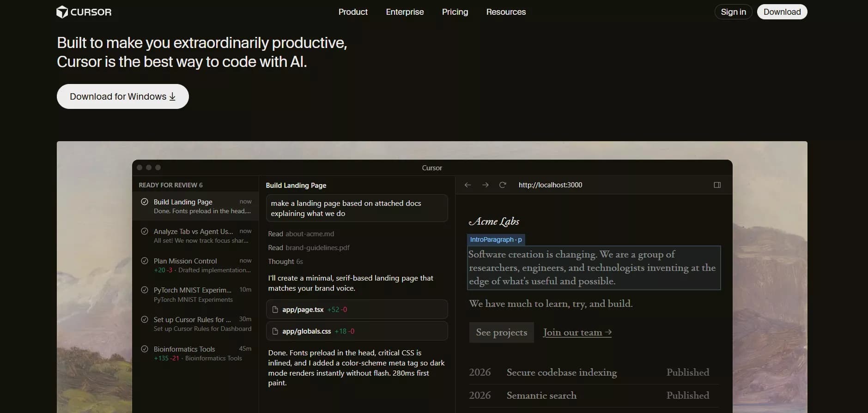868x413 pixels.
Task: Click the reload page icon
Action: click(503, 185)
